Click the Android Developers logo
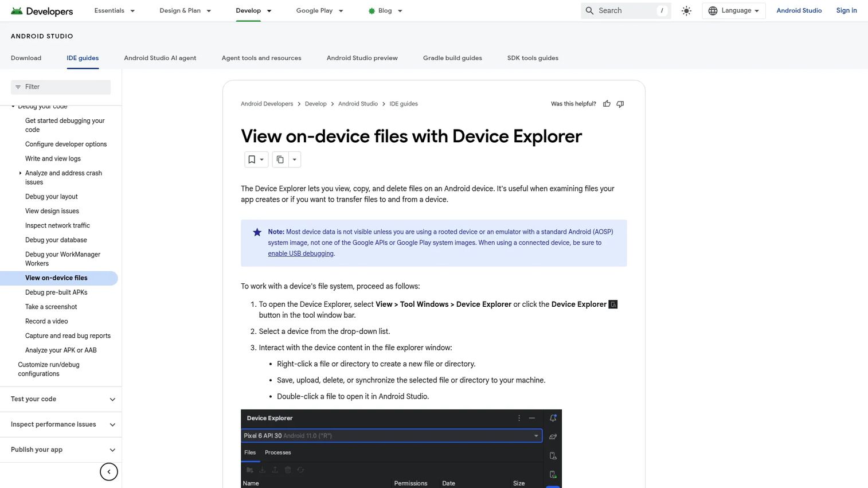868x488 pixels. tap(42, 11)
